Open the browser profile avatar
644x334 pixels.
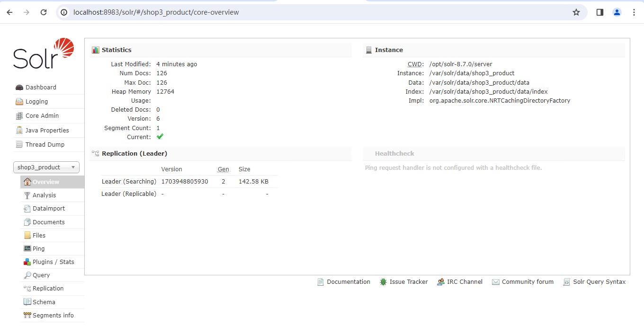617,12
